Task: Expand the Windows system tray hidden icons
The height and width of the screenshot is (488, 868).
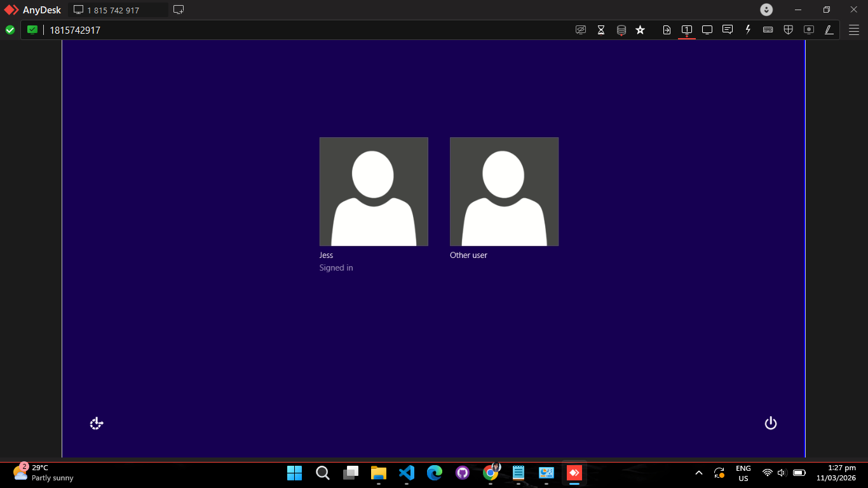Action: 699,473
